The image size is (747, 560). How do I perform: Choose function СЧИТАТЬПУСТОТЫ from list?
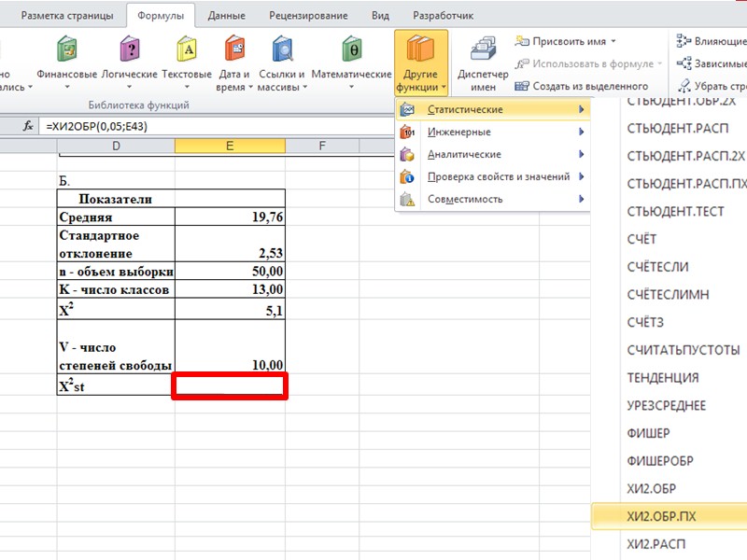684,351
